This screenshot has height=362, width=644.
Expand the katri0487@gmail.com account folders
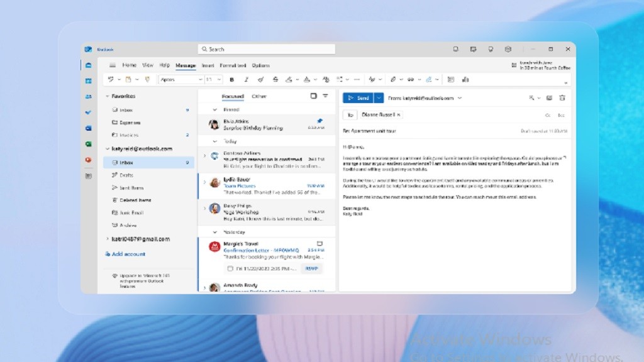click(x=107, y=239)
